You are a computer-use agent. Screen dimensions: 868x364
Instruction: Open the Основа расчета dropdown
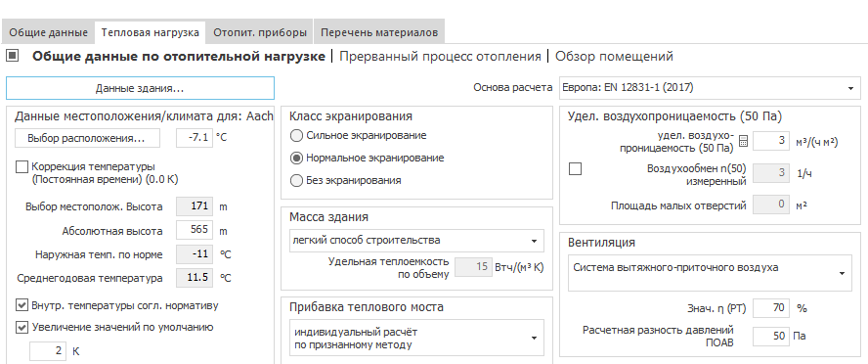(x=710, y=87)
